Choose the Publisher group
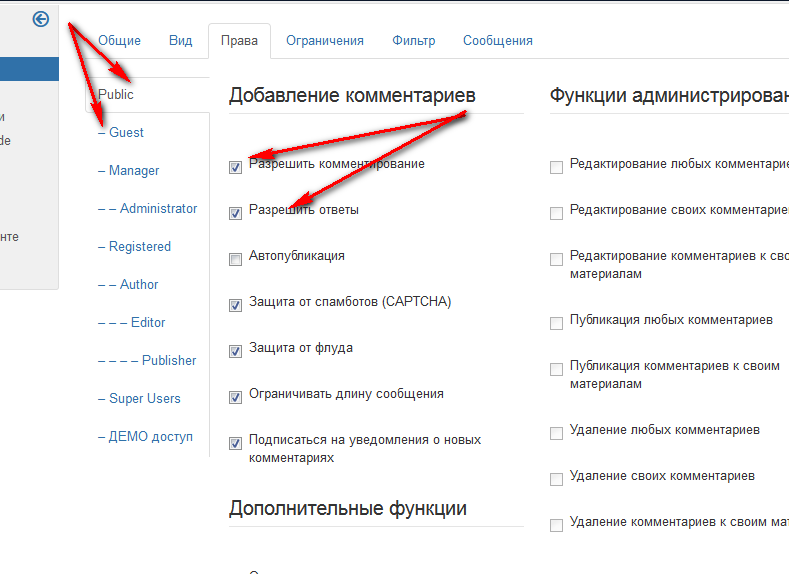 pos(168,361)
